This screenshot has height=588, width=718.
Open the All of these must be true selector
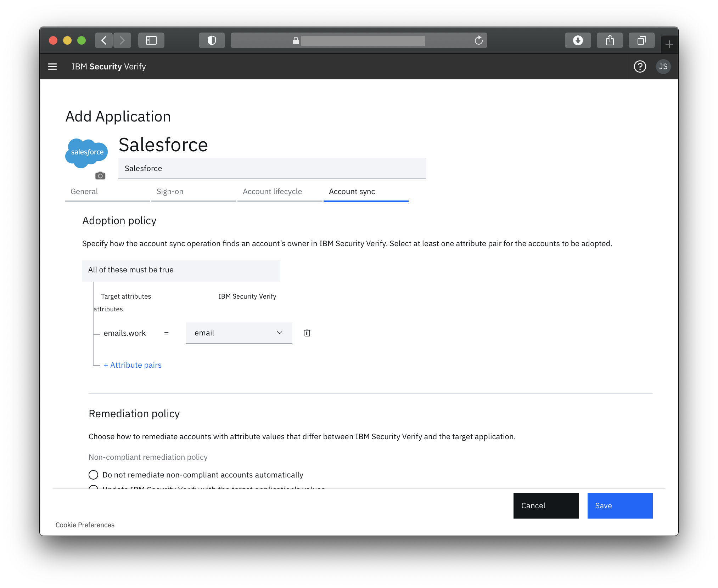point(181,271)
